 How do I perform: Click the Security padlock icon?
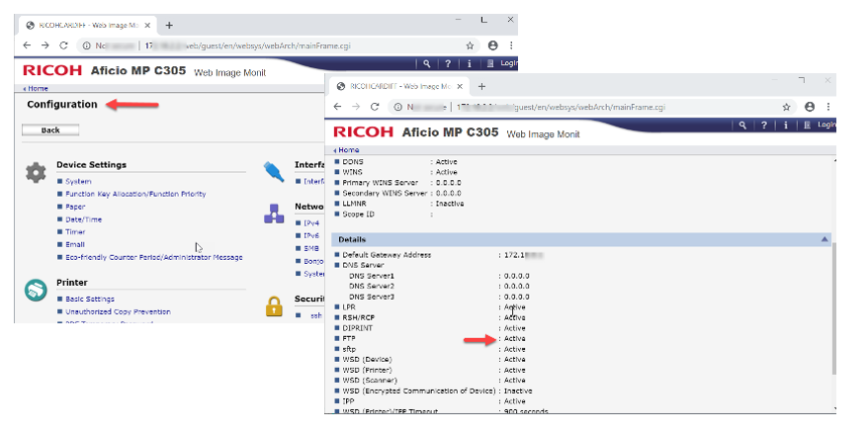[x=274, y=306]
